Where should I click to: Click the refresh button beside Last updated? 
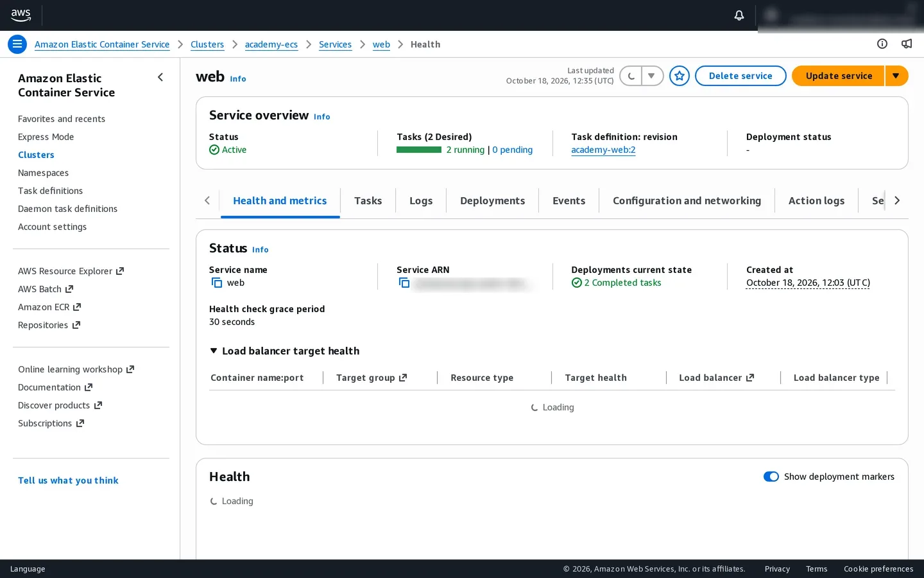click(631, 76)
